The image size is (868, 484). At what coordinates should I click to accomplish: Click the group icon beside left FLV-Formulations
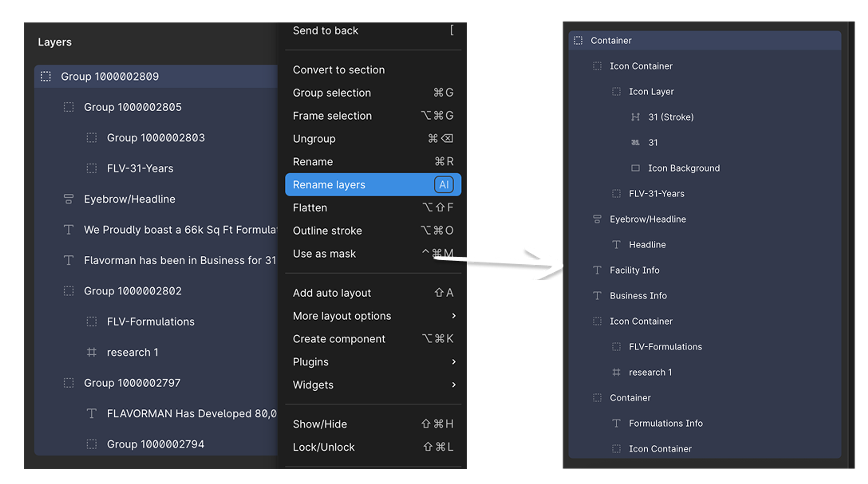pos(91,322)
